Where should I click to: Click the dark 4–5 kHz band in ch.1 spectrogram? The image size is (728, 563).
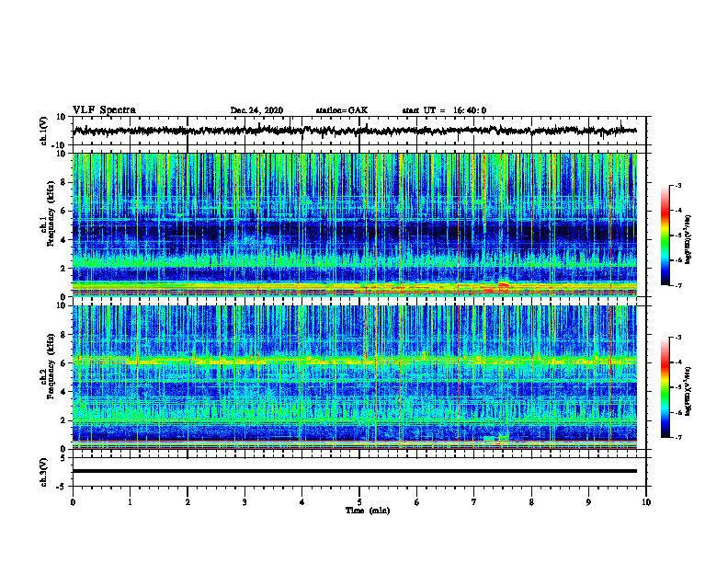coord(354,232)
